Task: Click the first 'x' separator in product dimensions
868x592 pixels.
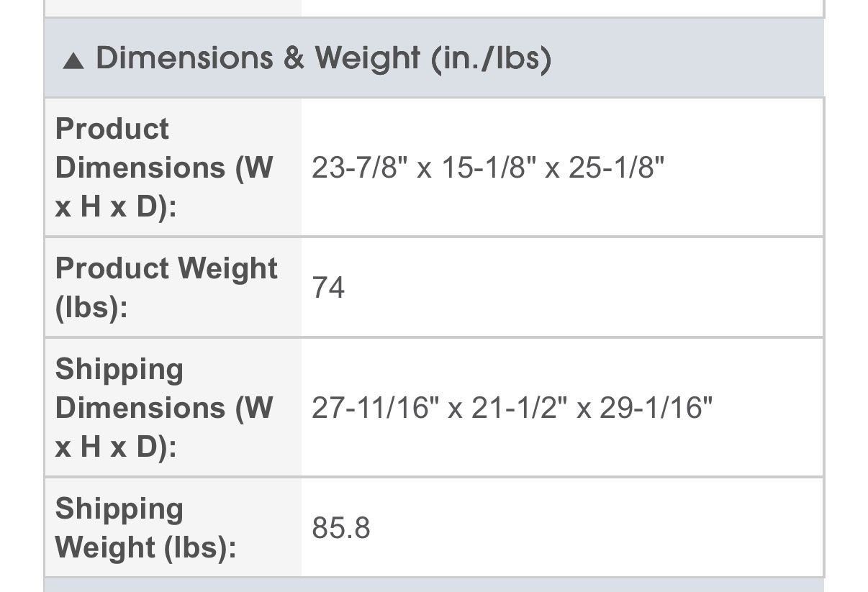Action: [x=424, y=169]
